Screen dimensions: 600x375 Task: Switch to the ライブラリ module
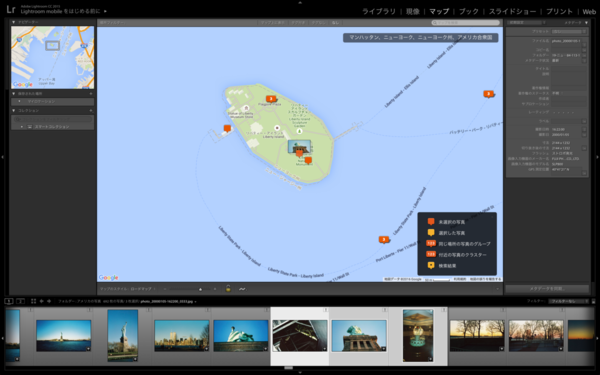[x=378, y=11]
